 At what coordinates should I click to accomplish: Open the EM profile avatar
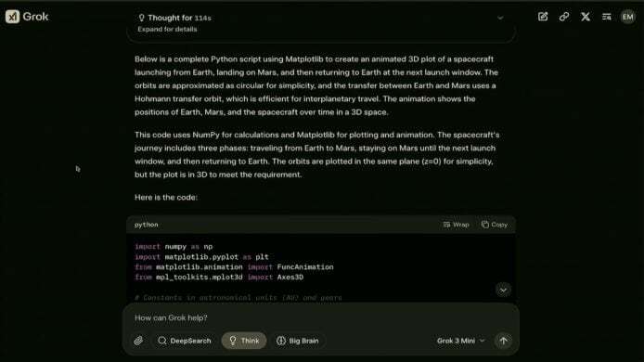point(627,17)
